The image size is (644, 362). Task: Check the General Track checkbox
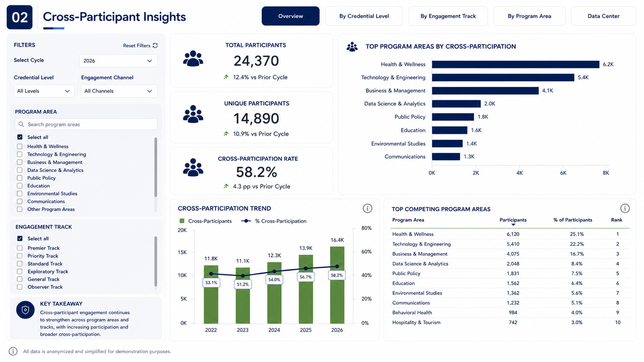coord(20,279)
